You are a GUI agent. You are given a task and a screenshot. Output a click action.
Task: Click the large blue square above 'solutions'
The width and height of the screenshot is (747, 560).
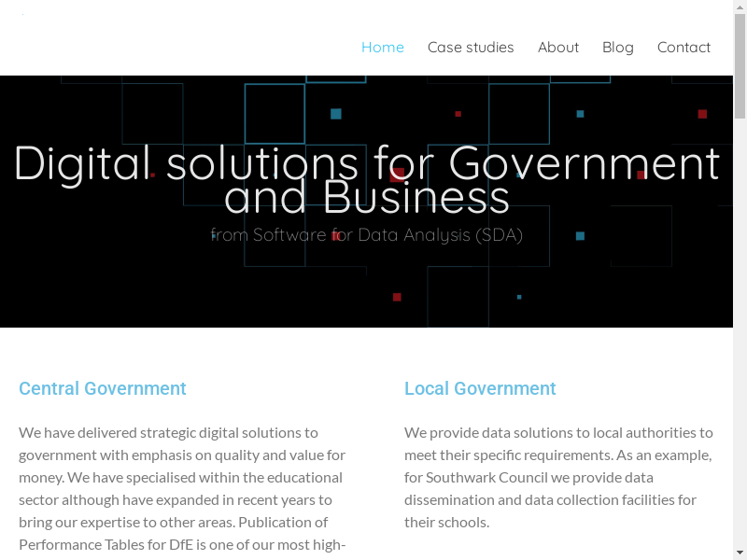336,114
